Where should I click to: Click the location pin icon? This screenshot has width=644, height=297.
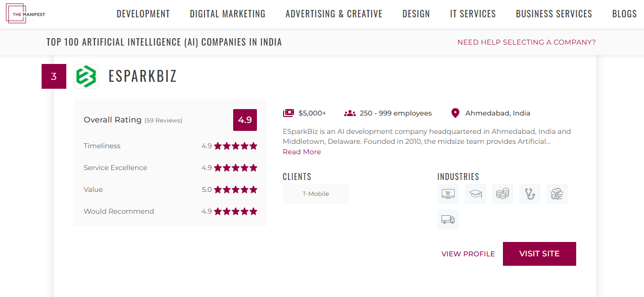pos(455,113)
